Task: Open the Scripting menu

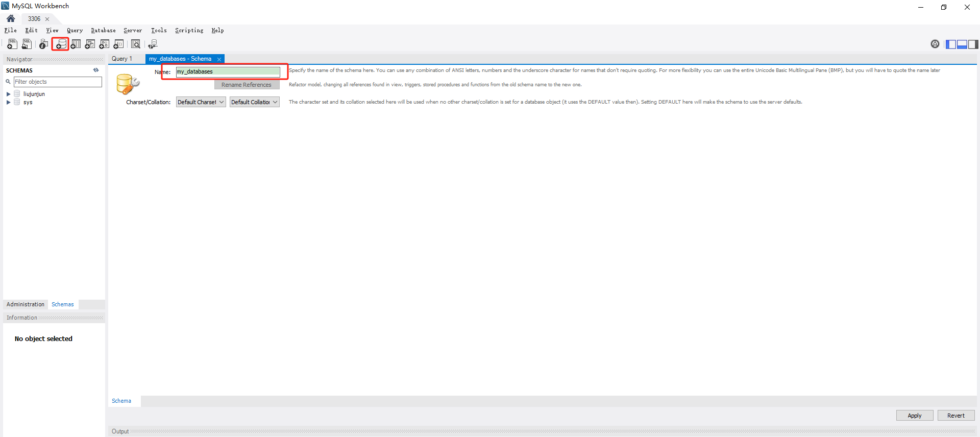Action: [189, 31]
